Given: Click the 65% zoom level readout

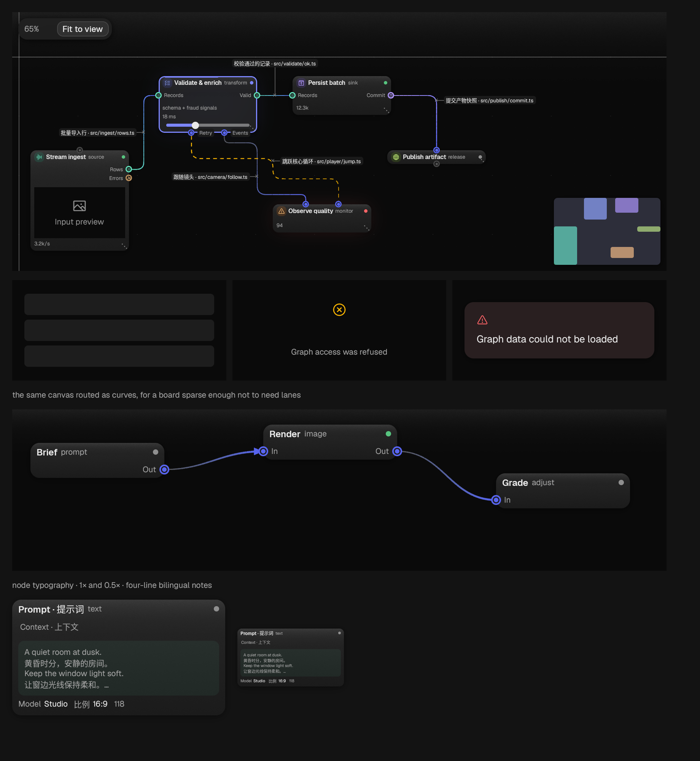Looking at the screenshot, I should coord(32,29).
